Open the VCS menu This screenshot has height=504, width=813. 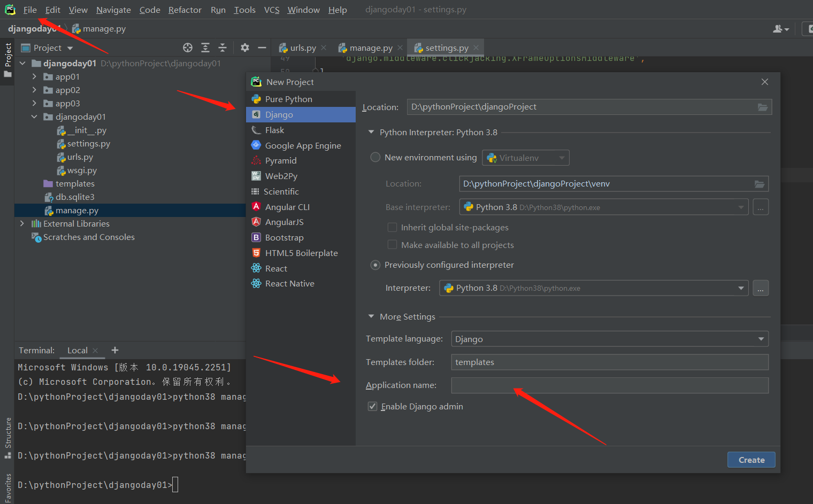click(x=272, y=10)
